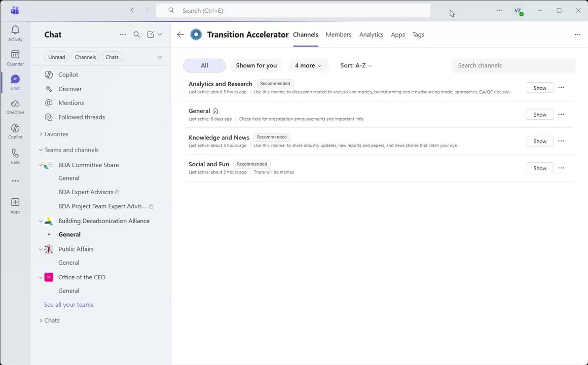Open Copilot in the left app rail
Screen dimensions: 588x365
[x=15, y=132]
